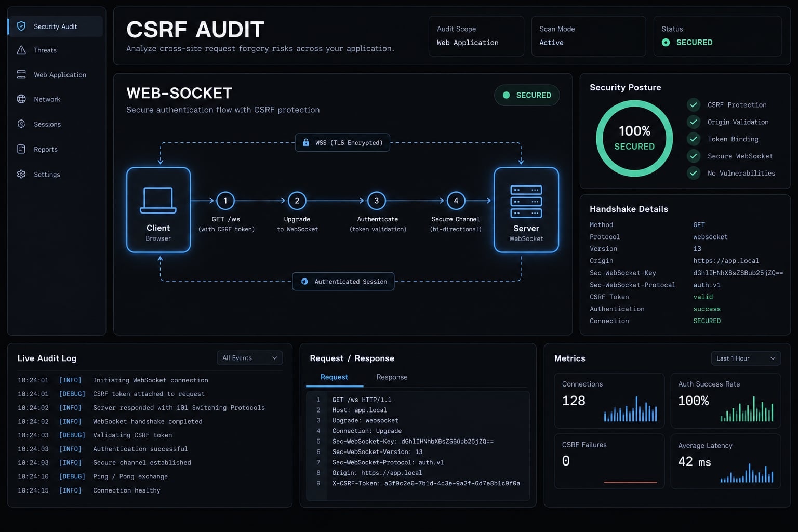Click the Average Latency bar chart

coord(747,473)
